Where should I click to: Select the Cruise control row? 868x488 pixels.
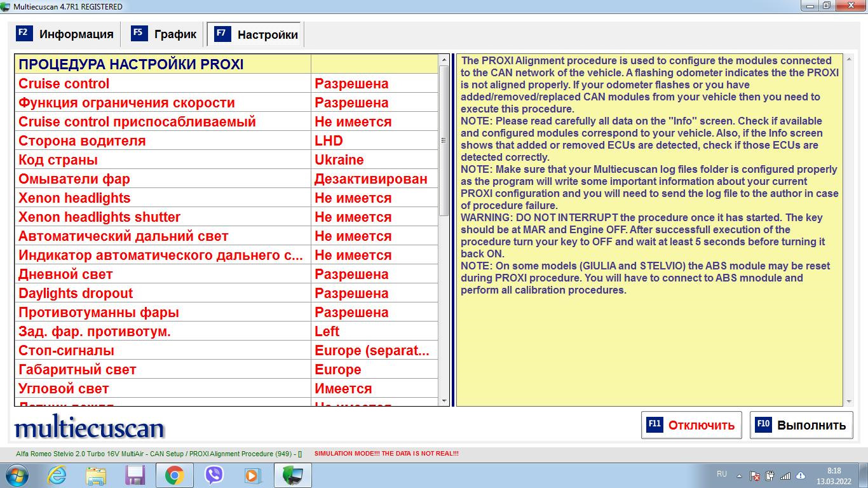227,83
